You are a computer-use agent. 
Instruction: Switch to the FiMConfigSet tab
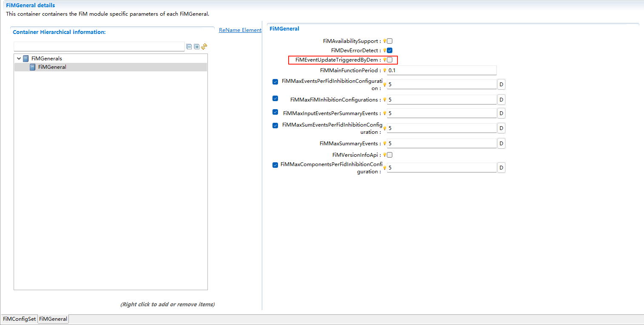point(19,319)
